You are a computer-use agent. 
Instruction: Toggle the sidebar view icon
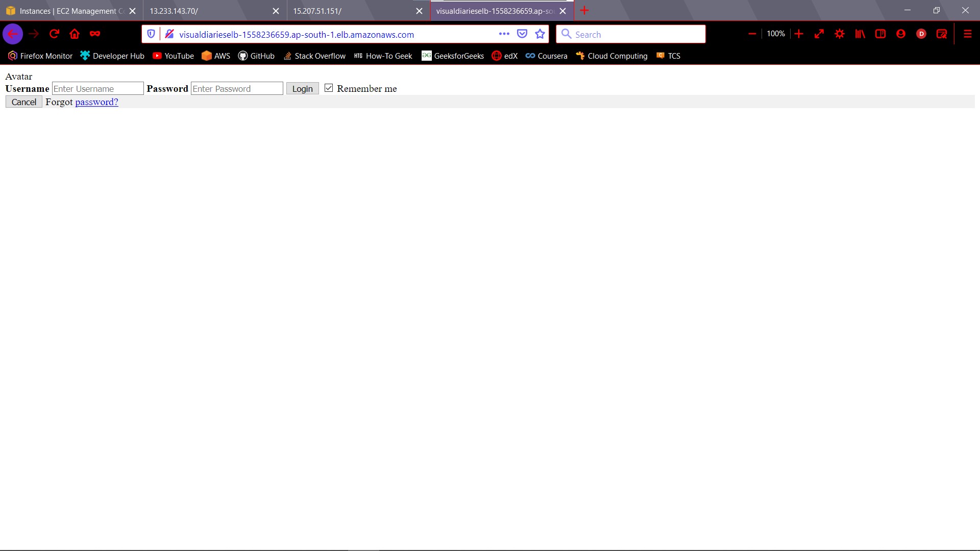tap(880, 34)
